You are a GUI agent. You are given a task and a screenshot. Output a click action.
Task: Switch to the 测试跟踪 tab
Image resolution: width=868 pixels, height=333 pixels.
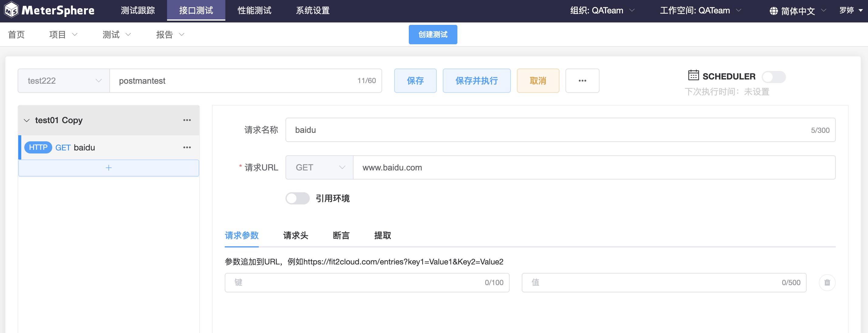point(138,10)
